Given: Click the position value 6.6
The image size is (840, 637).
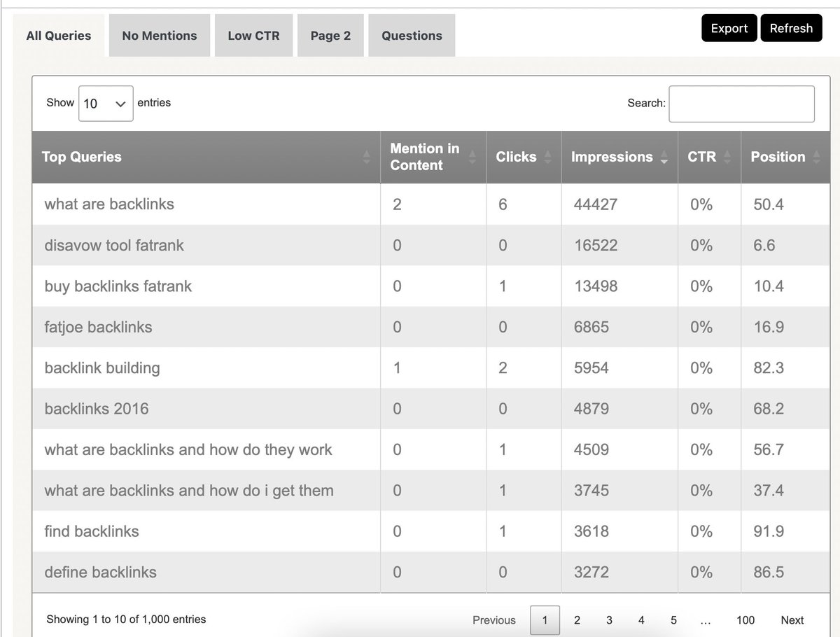Looking at the screenshot, I should [x=764, y=246].
